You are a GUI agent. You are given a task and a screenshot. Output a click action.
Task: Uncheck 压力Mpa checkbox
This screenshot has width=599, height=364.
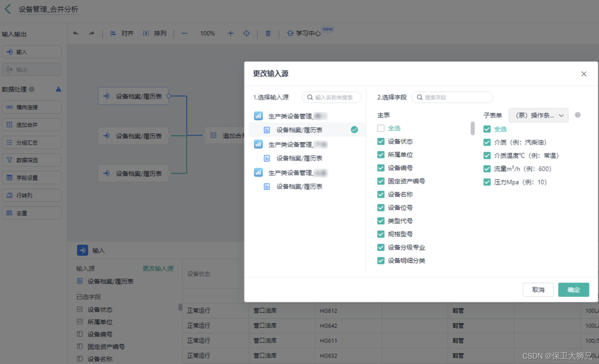(x=487, y=182)
